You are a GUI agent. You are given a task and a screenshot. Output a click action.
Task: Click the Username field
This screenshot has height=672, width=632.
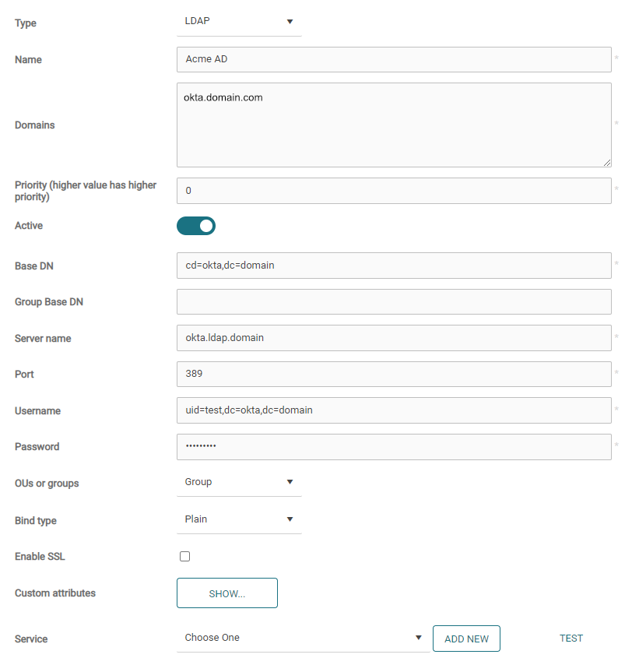[394, 410]
